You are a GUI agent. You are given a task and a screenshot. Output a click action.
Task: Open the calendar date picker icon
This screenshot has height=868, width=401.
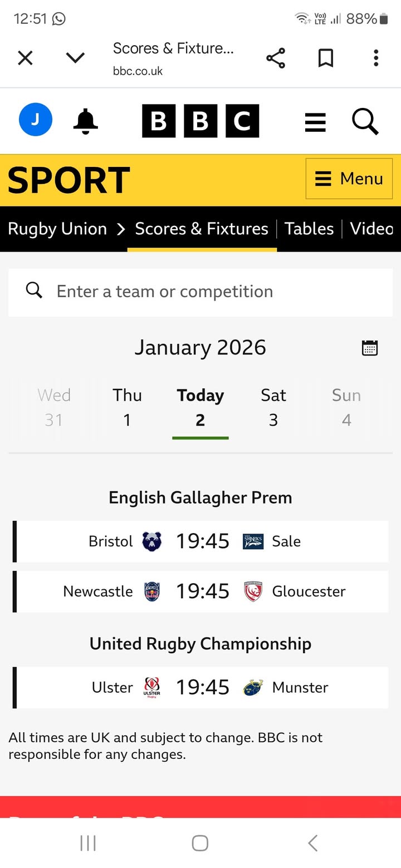pyautogui.click(x=370, y=348)
